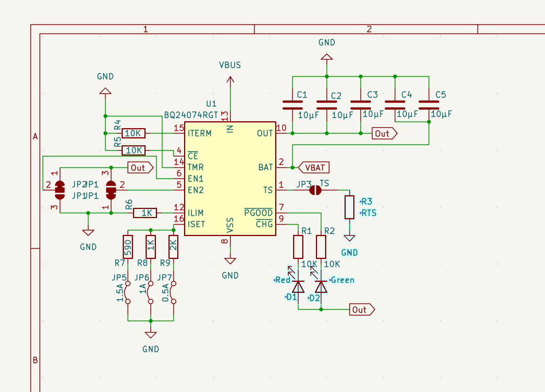Select the 590 ohm resistor R7
545x392 pixels.
coord(128,247)
